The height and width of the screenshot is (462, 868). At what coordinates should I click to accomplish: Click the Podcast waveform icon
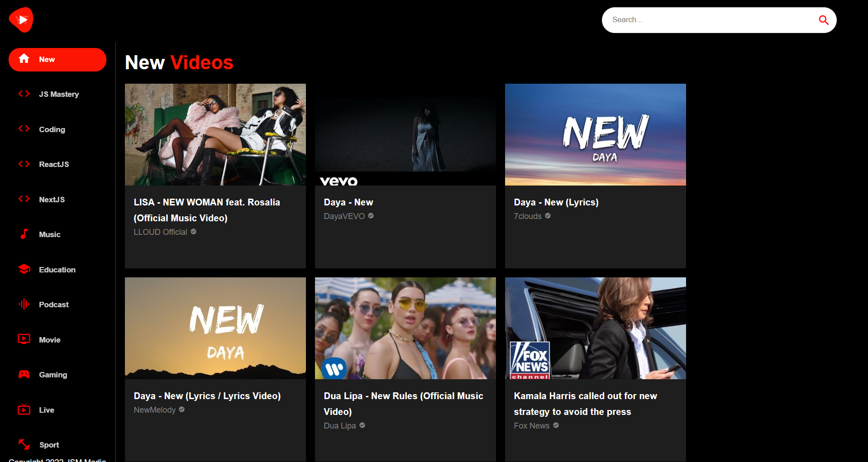click(24, 304)
